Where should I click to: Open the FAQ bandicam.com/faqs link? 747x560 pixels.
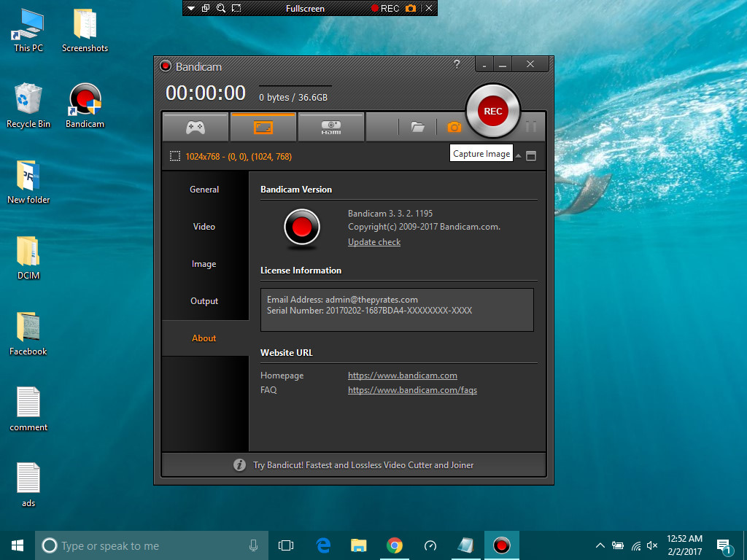tap(413, 390)
